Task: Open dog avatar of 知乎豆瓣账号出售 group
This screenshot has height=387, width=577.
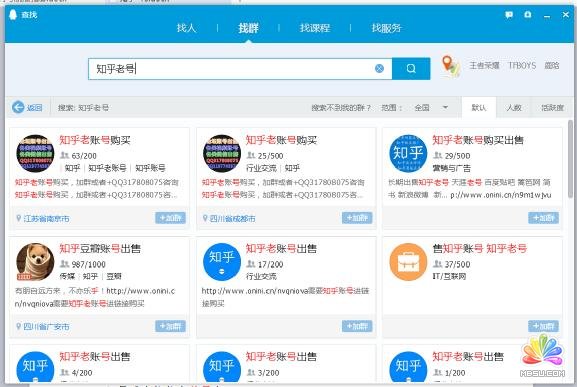Action: [35, 262]
